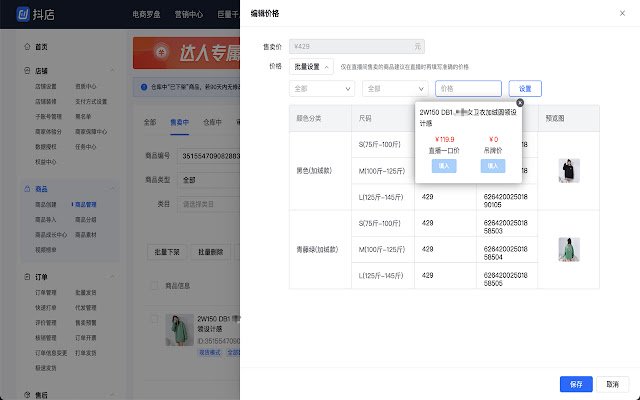Screen dimensions: 640x400
Task: Open 电商罗盘 in the top navigation
Action: point(146,14)
